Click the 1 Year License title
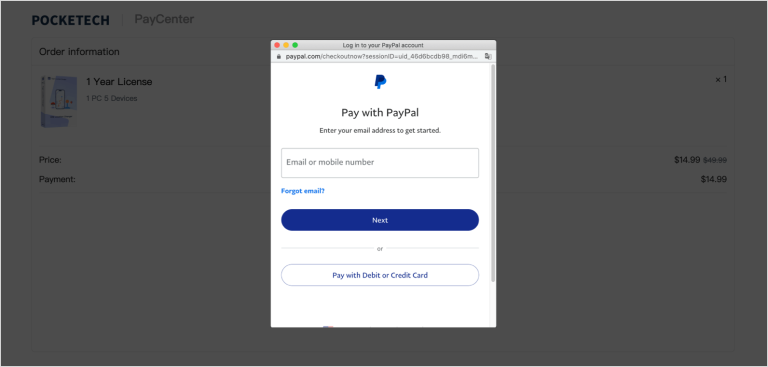This screenshot has width=768, height=367. tap(119, 82)
